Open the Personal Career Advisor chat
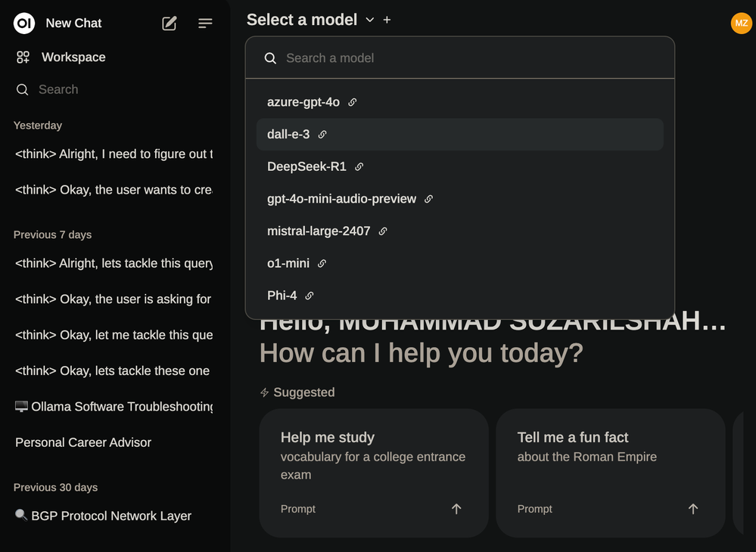Screen dimensions: 756x552 point(83,442)
